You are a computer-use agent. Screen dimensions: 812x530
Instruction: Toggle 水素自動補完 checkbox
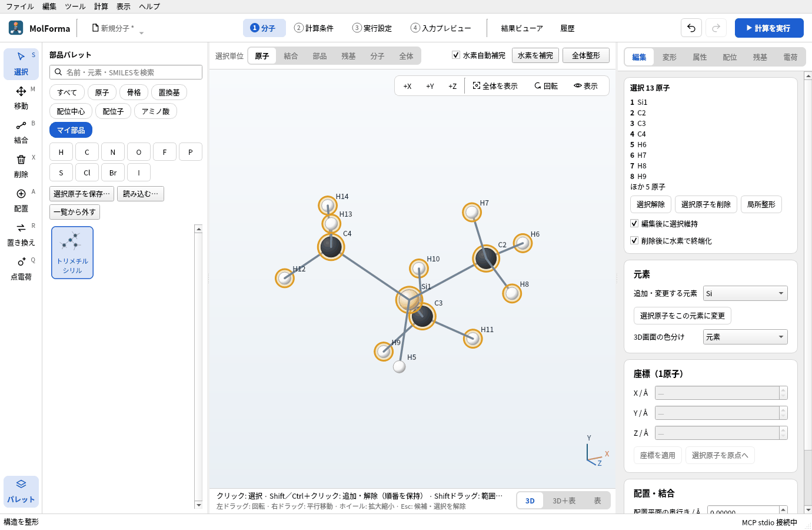[456, 55]
